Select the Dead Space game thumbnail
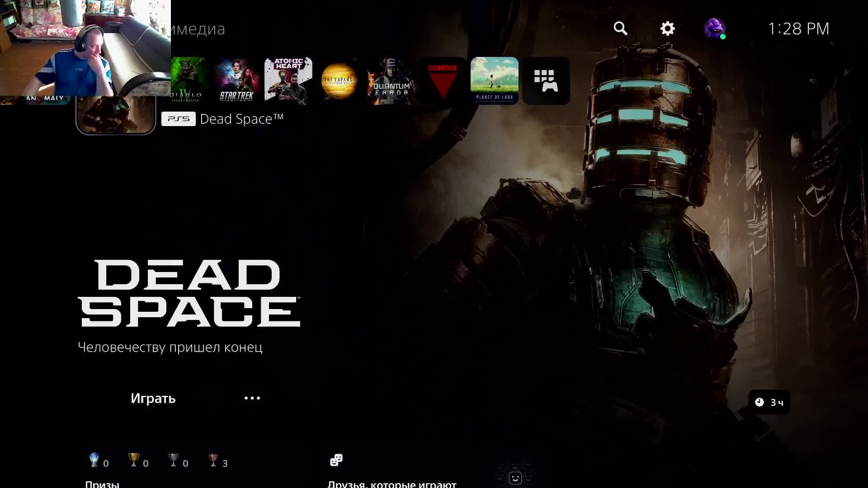The height and width of the screenshot is (488, 868). coord(116,115)
